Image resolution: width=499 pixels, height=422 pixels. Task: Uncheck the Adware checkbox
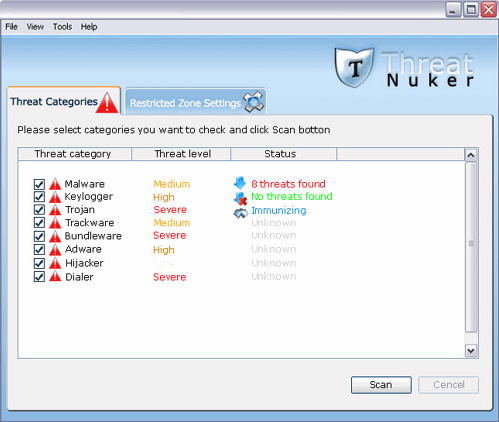39,249
